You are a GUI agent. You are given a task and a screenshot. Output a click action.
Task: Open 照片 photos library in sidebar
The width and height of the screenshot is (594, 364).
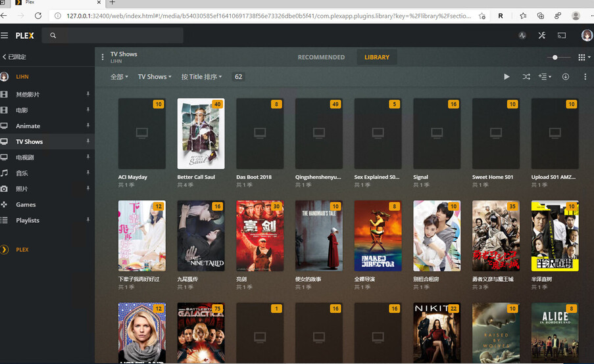pyautogui.click(x=22, y=189)
